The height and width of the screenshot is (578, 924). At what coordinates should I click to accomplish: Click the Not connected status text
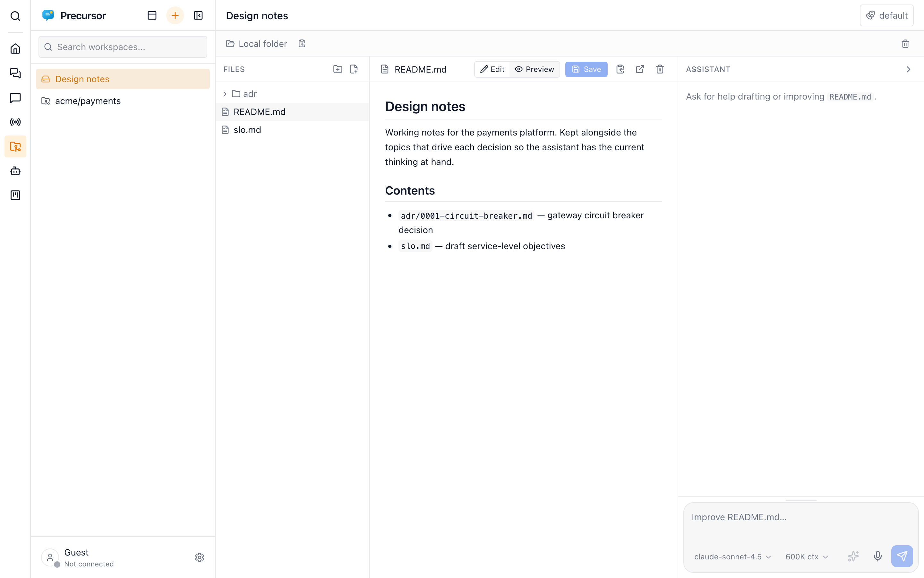[x=89, y=564]
